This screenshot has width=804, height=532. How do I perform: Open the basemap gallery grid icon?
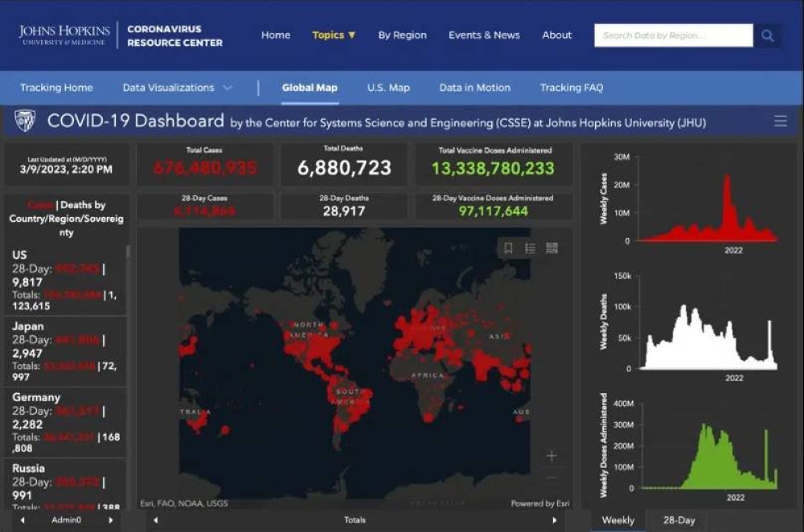[x=552, y=248]
